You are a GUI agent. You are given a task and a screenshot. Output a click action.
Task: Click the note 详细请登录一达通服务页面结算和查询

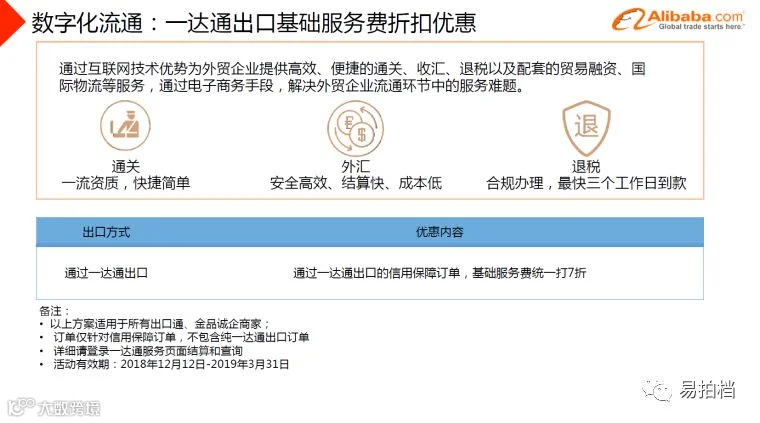pyautogui.click(x=148, y=350)
